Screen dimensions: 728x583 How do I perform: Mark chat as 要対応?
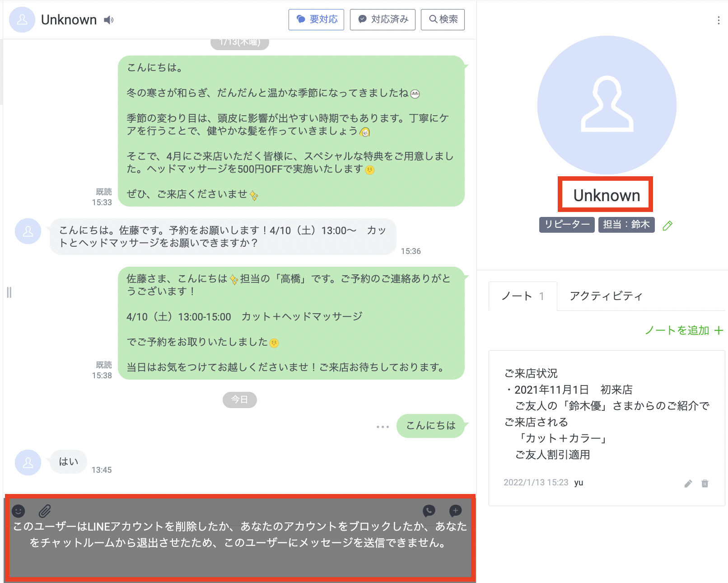point(316,19)
